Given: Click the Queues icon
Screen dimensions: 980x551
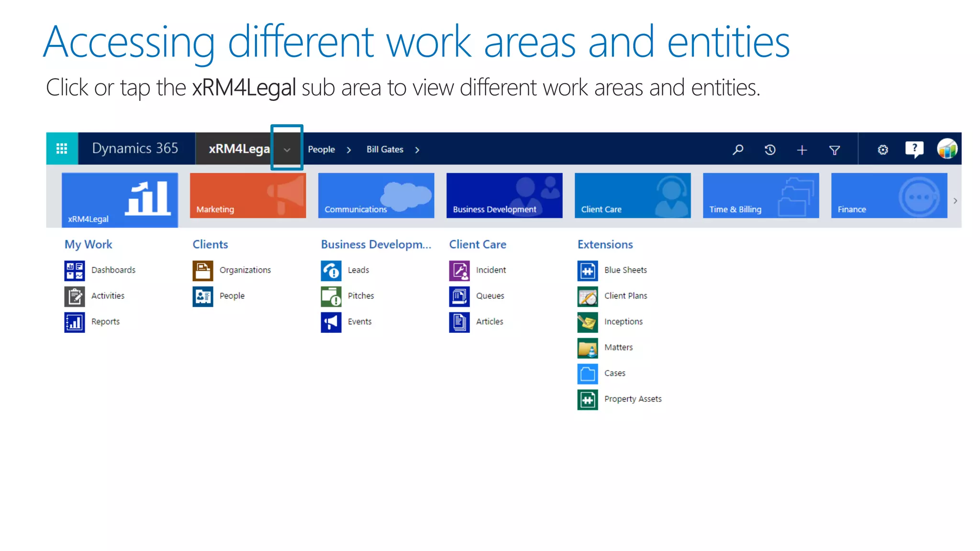Looking at the screenshot, I should click(459, 296).
